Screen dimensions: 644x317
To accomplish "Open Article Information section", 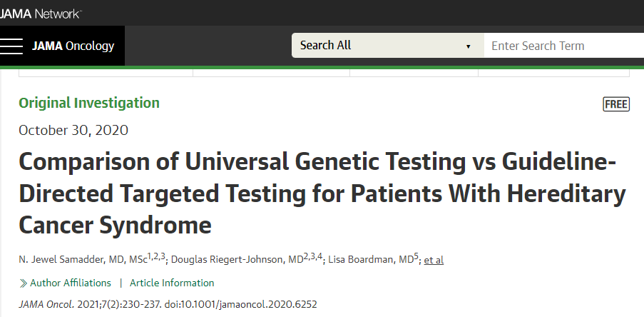I will [x=171, y=283].
